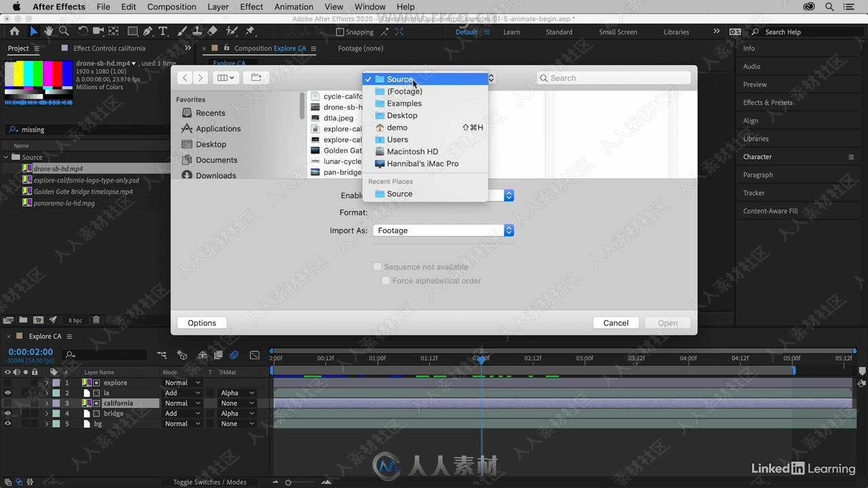Screen dimensions: 868x488
Task: Switch to Standard workspace
Action: click(559, 32)
